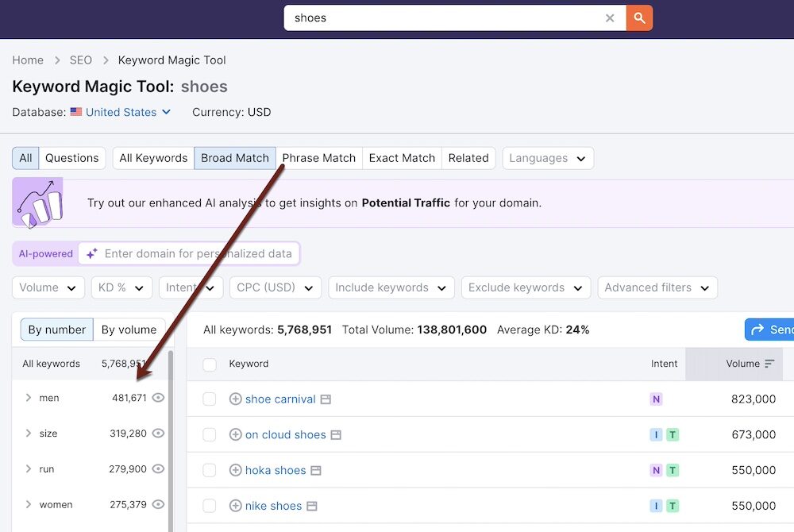This screenshot has height=532, width=794.
Task: Open the KD % filter dropdown
Action: pos(121,287)
